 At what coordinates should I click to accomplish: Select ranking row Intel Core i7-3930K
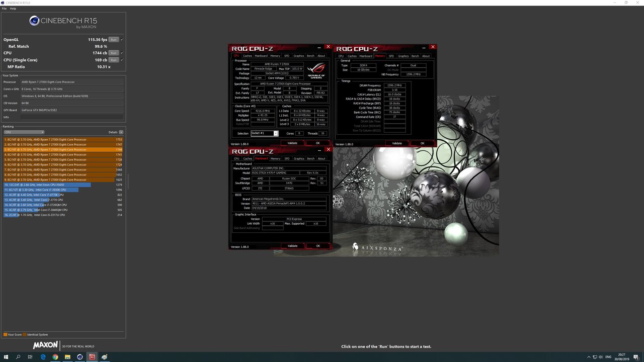[63, 190]
